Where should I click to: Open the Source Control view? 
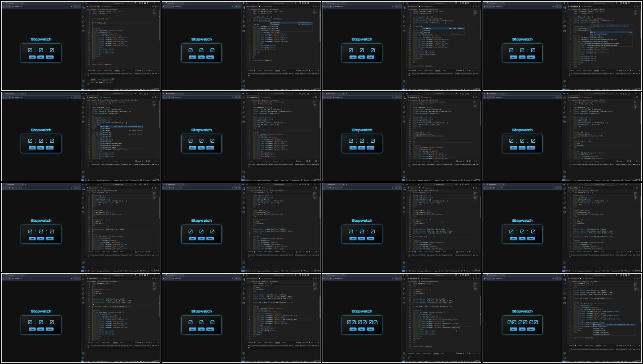83,16
